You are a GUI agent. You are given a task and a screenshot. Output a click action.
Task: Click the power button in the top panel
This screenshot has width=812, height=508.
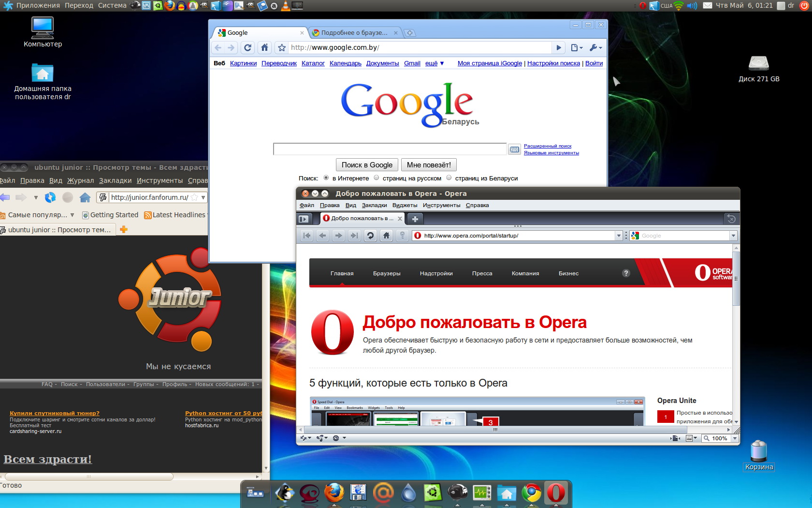click(804, 5)
